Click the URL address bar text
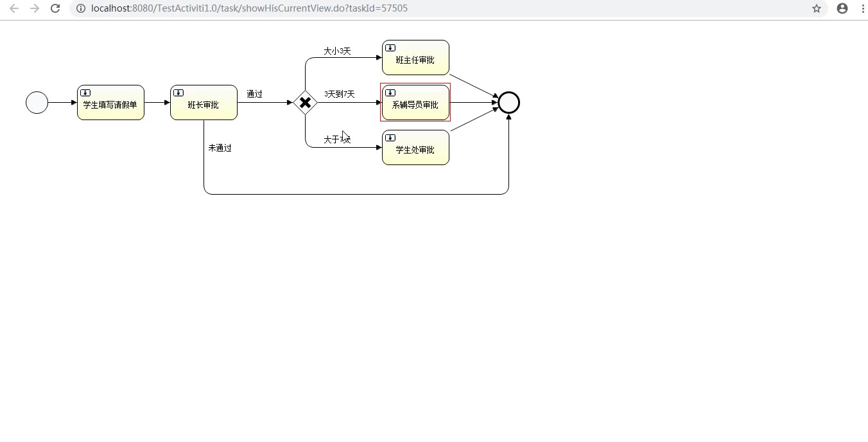 click(249, 8)
